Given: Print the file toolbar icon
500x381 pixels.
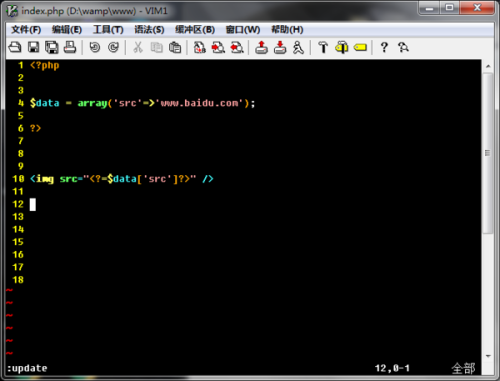Looking at the screenshot, I should pyautogui.click(x=70, y=47).
